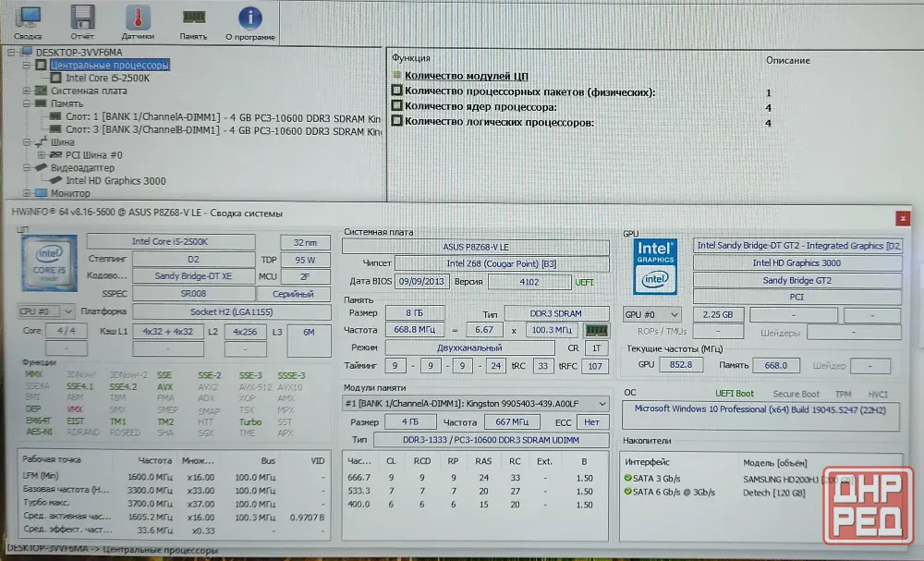Image resolution: width=924 pixels, height=561 pixels.
Task: Click the Количество модулей ЦП header icon
Action: (396, 76)
